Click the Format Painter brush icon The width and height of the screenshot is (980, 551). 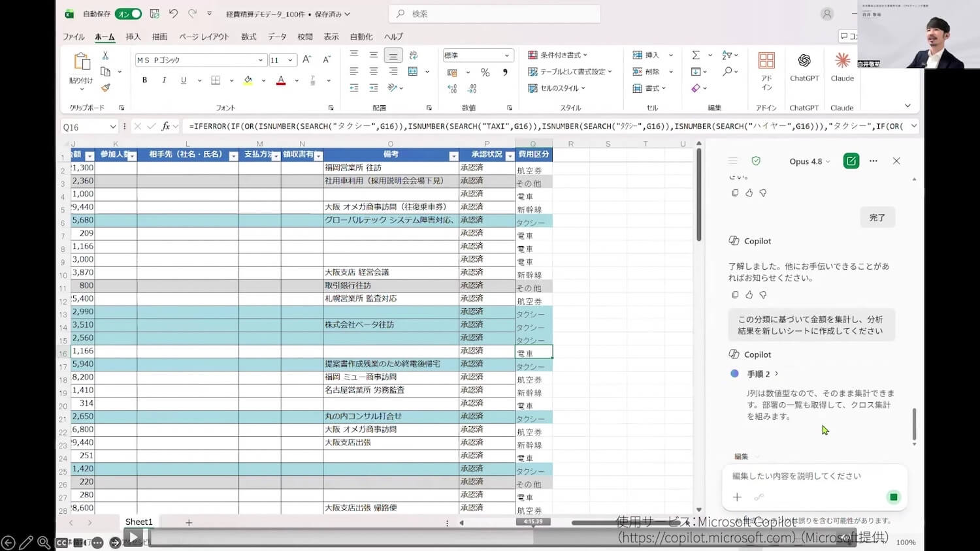pos(105,87)
